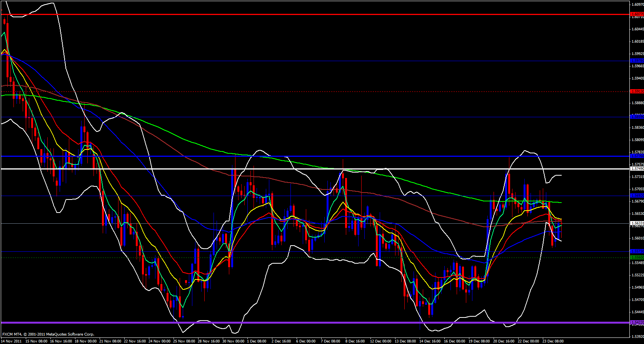Screen dimensions: 644x344
Task: Select the white 1.57490 price tag
Action: 637,169
